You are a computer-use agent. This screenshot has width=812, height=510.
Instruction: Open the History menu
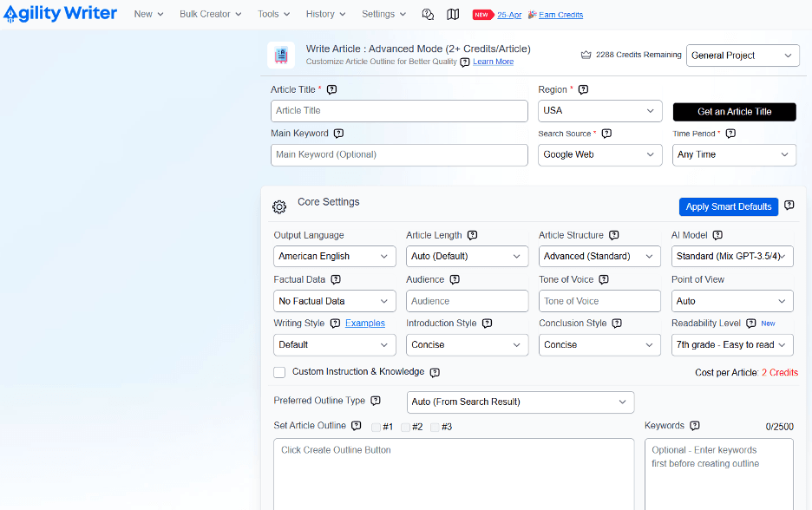pyautogui.click(x=325, y=14)
